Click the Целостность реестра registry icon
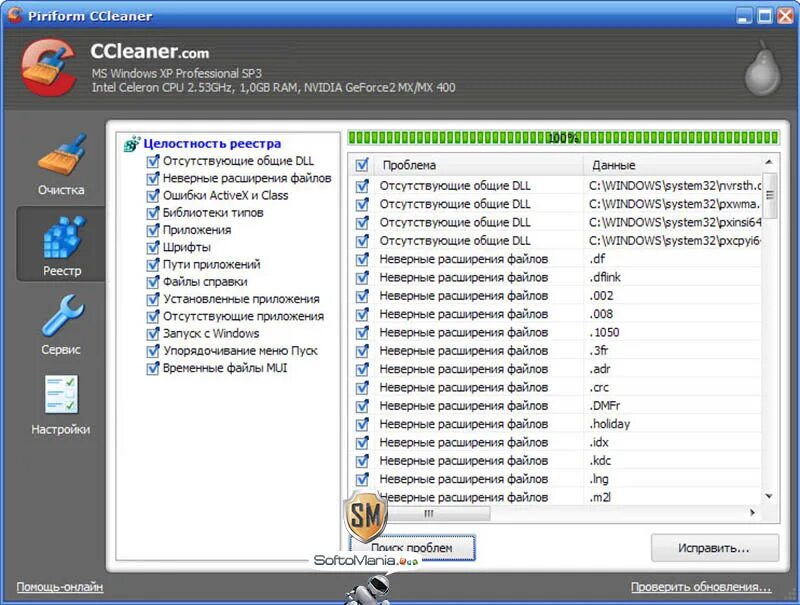The height and width of the screenshot is (605, 800). (132, 144)
